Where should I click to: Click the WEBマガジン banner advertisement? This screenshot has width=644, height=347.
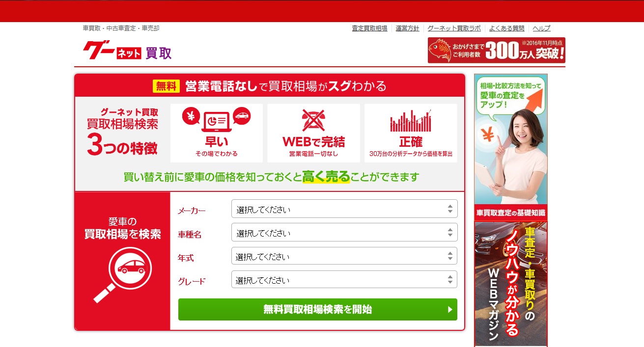510,285
